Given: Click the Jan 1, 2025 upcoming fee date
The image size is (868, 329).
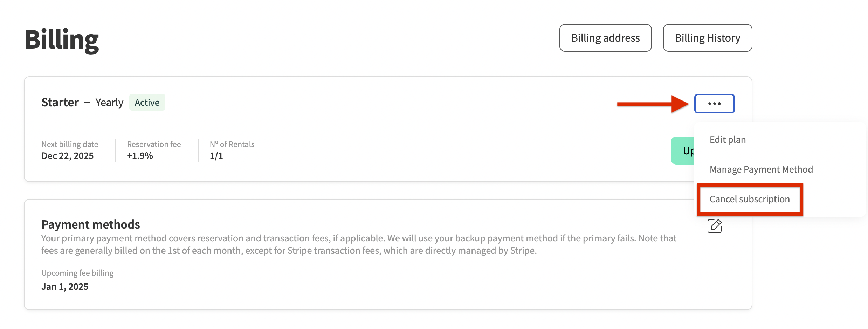Looking at the screenshot, I should click(65, 287).
